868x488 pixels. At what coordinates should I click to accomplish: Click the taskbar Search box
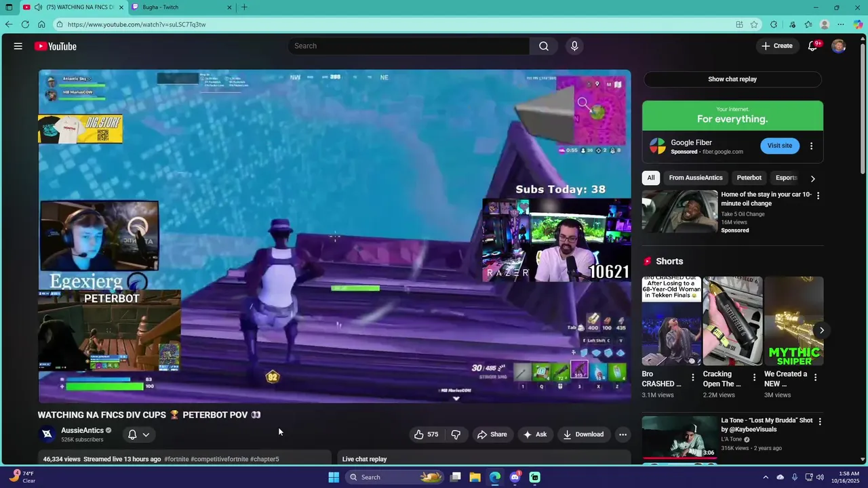[x=396, y=477]
